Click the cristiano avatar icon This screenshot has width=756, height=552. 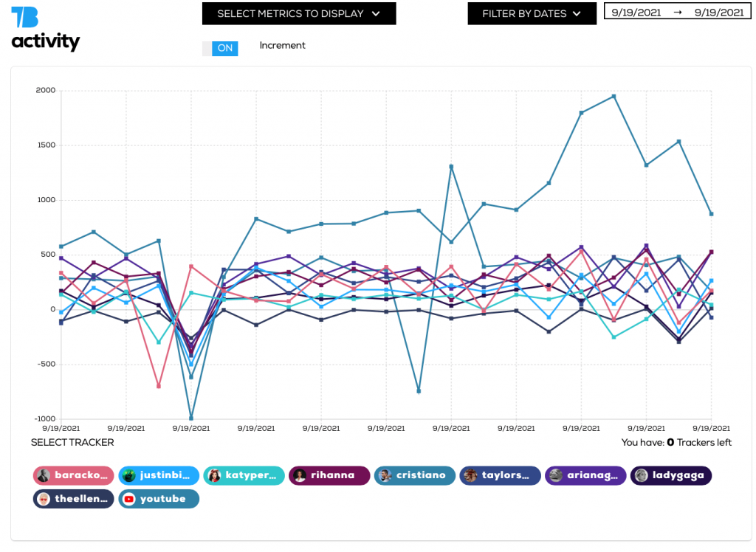click(x=385, y=475)
